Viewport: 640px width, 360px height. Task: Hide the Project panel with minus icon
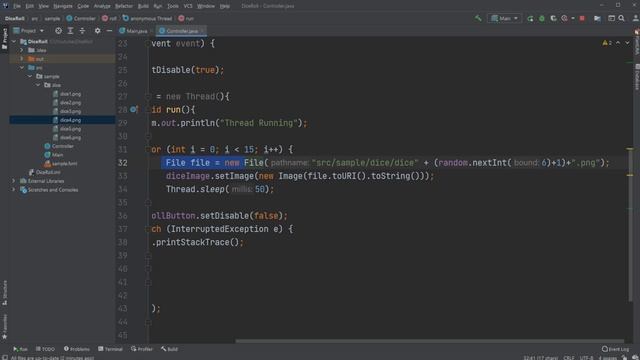pyautogui.click(x=109, y=31)
